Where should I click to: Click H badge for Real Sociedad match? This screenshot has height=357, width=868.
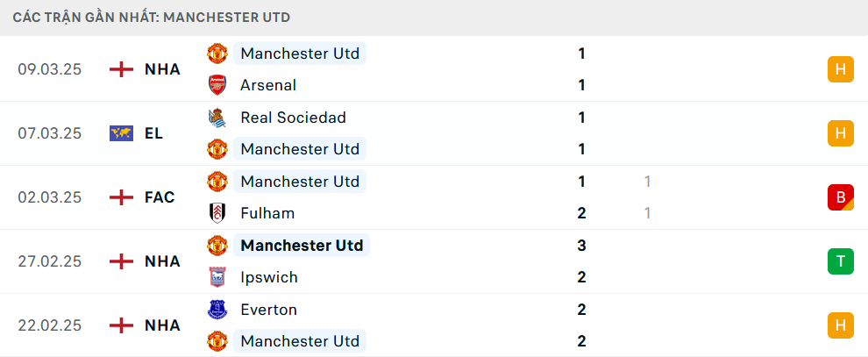840,133
